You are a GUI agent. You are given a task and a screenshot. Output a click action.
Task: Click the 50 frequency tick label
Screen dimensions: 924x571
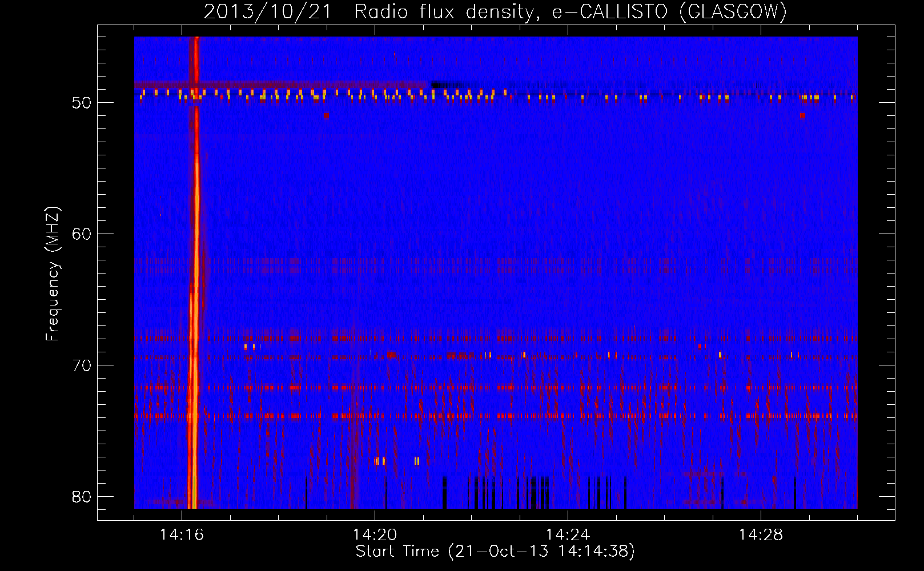[x=82, y=103]
